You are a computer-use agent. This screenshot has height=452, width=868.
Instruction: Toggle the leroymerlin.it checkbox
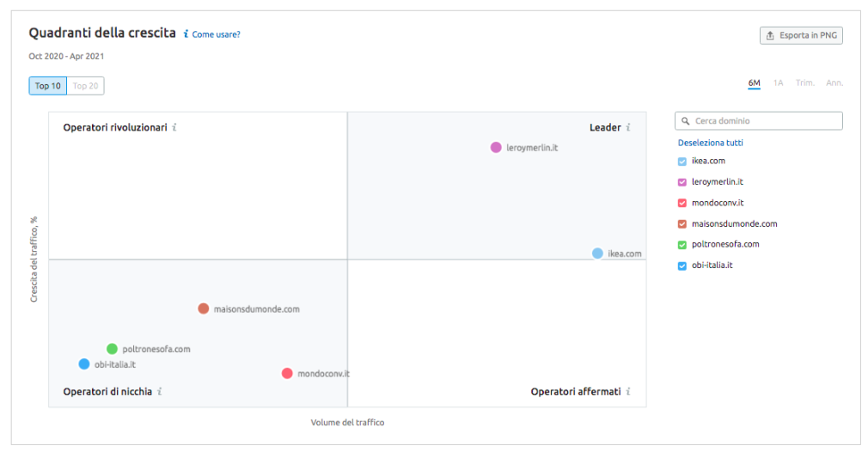pos(682,182)
